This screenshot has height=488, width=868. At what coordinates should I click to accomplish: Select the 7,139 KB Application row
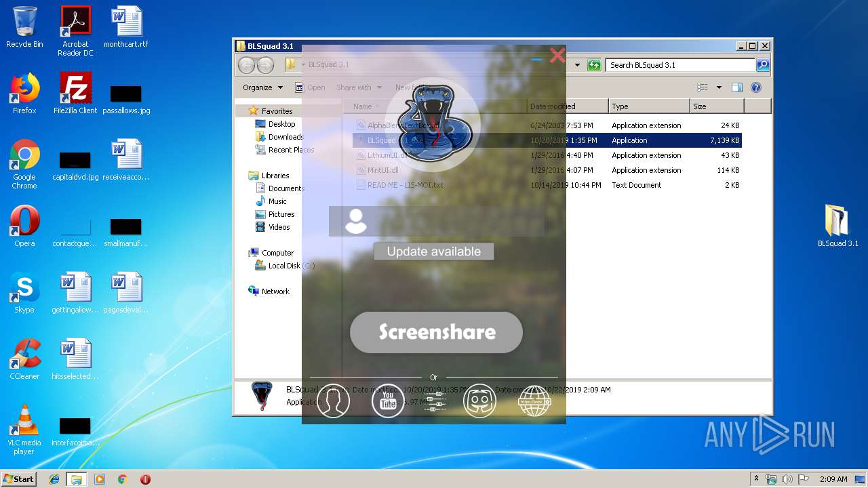click(547, 140)
